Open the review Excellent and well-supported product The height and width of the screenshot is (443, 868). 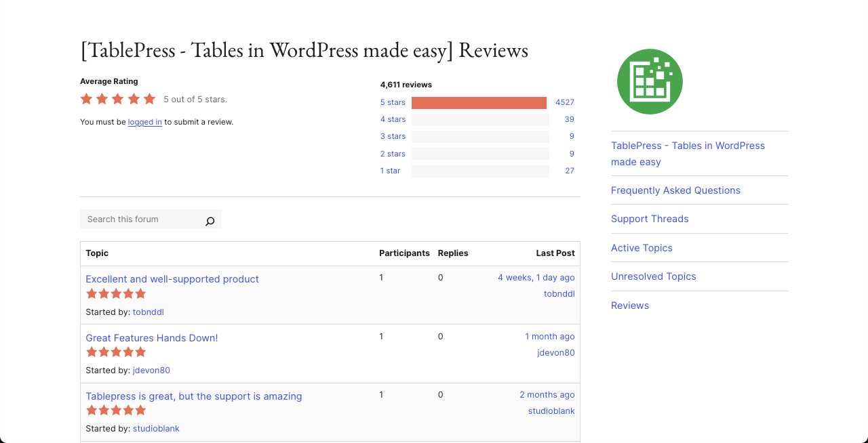pyautogui.click(x=172, y=279)
